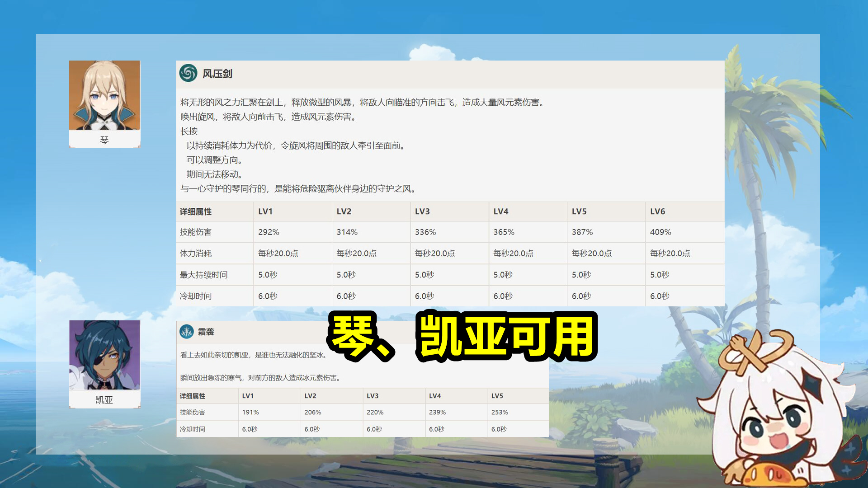Click the 长按 line in skill description
Viewport: 868px width, 488px height.
(x=189, y=131)
